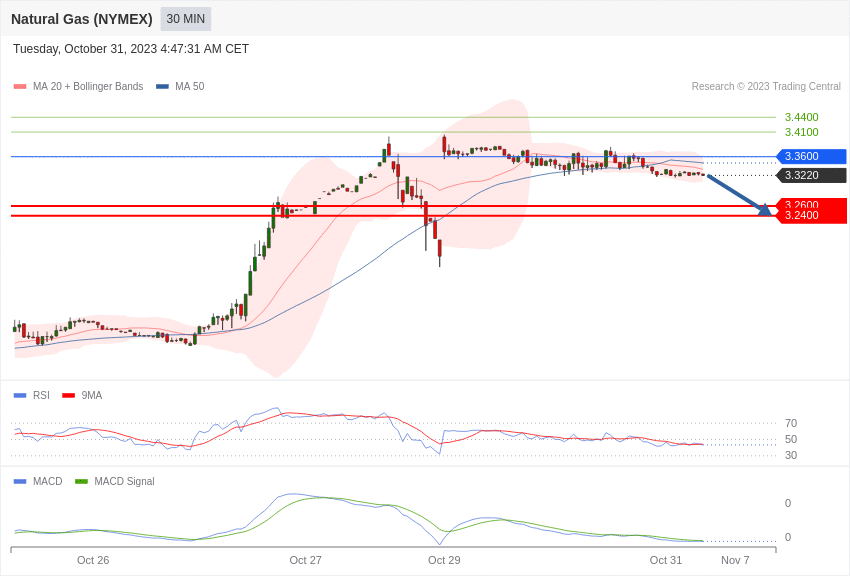Click the Oct 31 date axis label
The height and width of the screenshot is (576, 850).
click(x=666, y=560)
